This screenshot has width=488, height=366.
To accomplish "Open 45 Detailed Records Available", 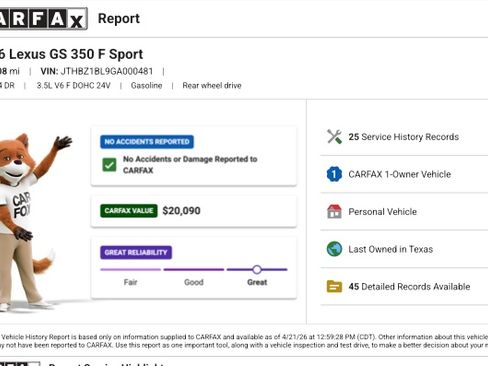I will (x=404, y=286).
